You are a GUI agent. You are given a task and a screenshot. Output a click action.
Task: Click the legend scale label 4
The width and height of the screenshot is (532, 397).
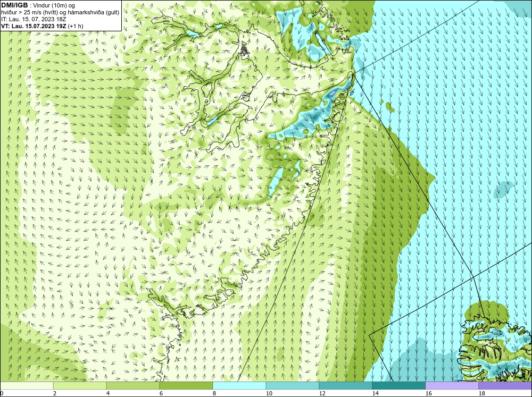pos(108,393)
